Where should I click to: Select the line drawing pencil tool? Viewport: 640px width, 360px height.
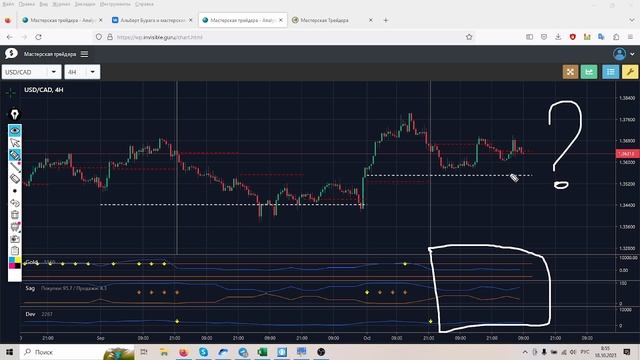point(15,167)
